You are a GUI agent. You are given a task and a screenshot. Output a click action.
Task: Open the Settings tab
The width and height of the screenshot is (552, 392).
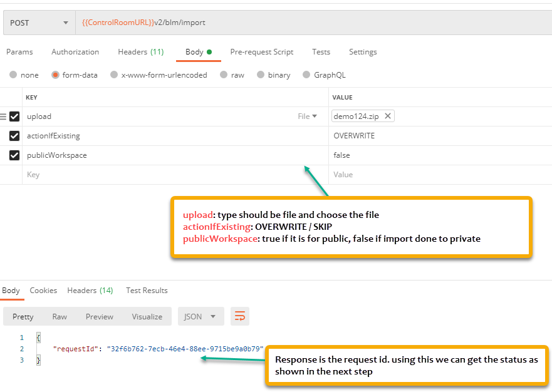(363, 52)
